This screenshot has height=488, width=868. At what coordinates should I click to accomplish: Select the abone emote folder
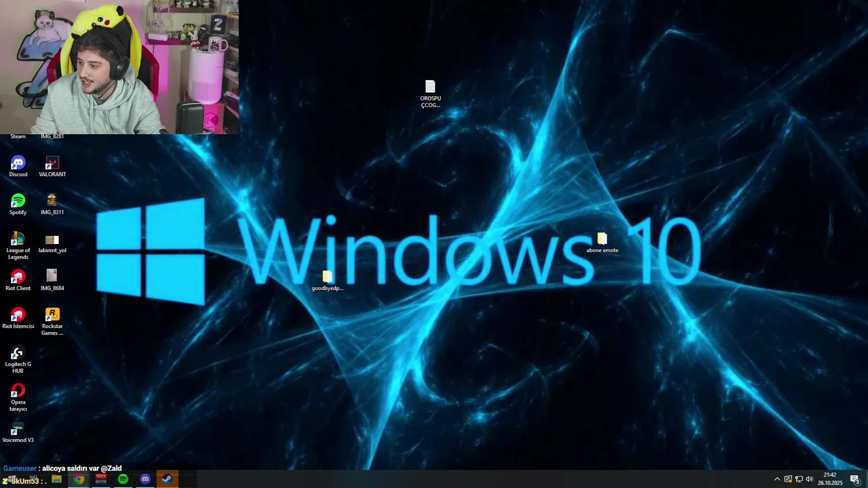[602, 242]
